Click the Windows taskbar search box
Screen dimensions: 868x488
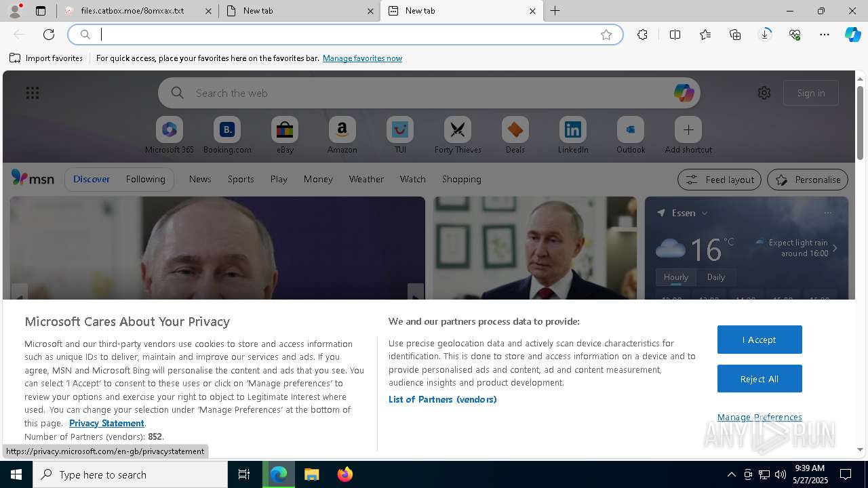[130, 474]
